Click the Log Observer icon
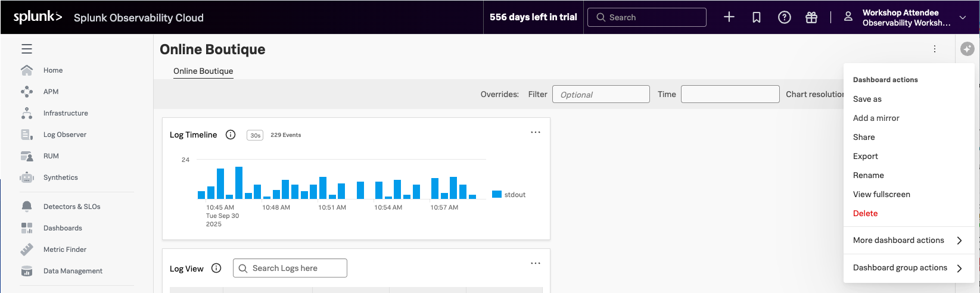980x293 pixels. coord(27,135)
